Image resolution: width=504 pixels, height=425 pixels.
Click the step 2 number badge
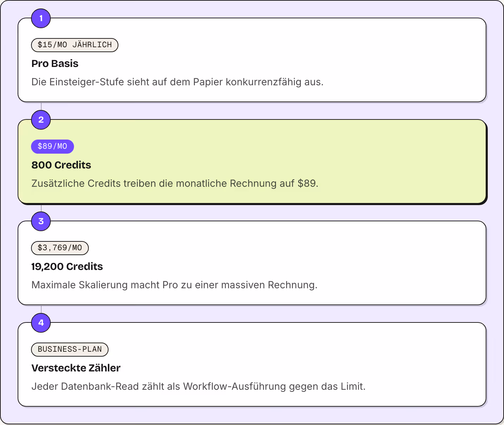tap(41, 120)
